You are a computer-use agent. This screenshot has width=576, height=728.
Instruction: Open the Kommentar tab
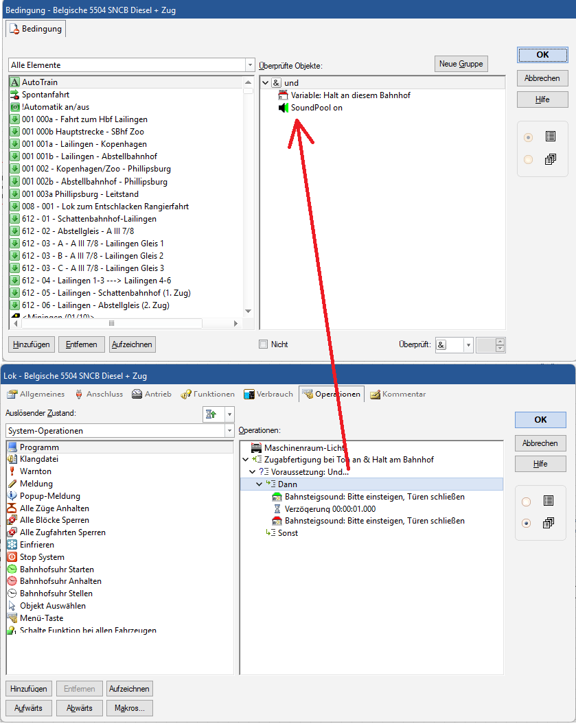point(398,394)
